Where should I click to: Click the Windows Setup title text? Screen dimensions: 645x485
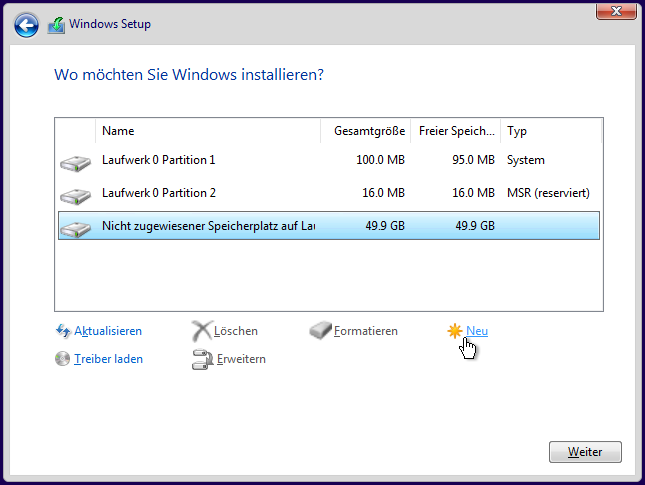pyautogui.click(x=110, y=24)
